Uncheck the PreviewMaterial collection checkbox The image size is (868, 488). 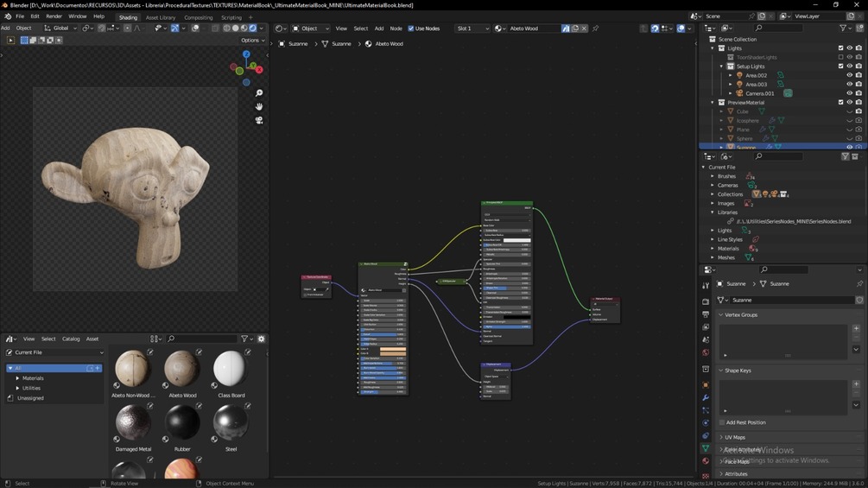[x=840, y=103]
